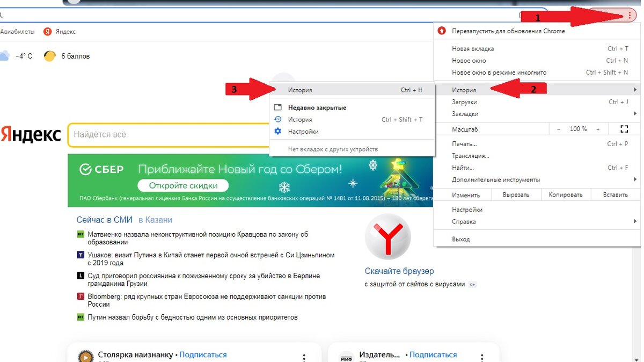
Task: Click the fullscreen icon in the Масштаб row
Action: 624,129
